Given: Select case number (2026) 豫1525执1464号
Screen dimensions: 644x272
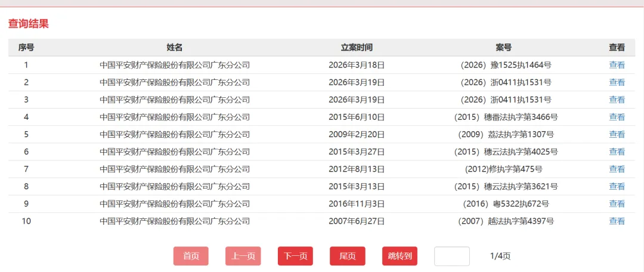Looking at the screenshot, I should [506, 65].
